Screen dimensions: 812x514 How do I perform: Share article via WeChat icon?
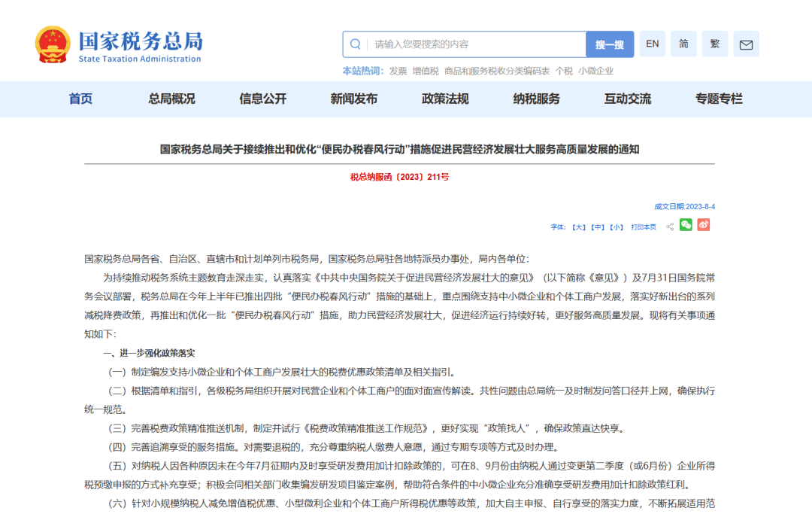686,225
